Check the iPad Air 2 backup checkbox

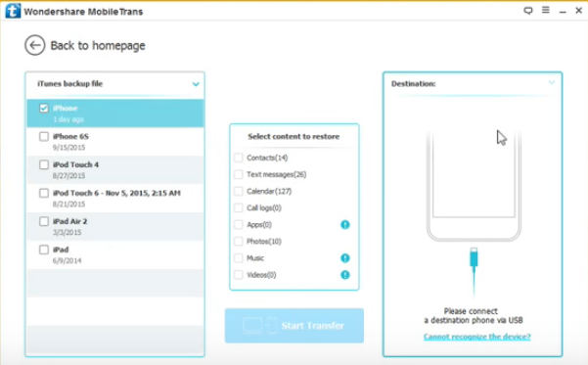tap(44, 221)
